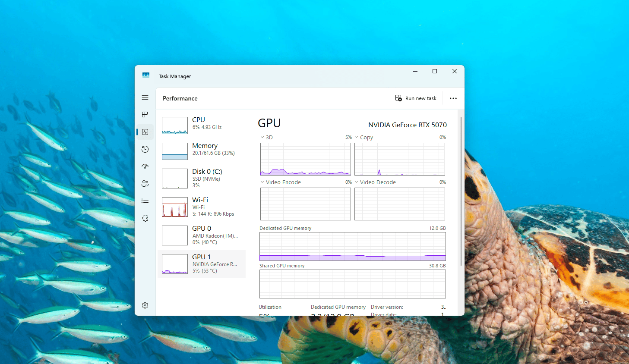The height and width of the screenshot is (364, 629).
Task: Select Disk 0 (C:) item
Action: 202,179
